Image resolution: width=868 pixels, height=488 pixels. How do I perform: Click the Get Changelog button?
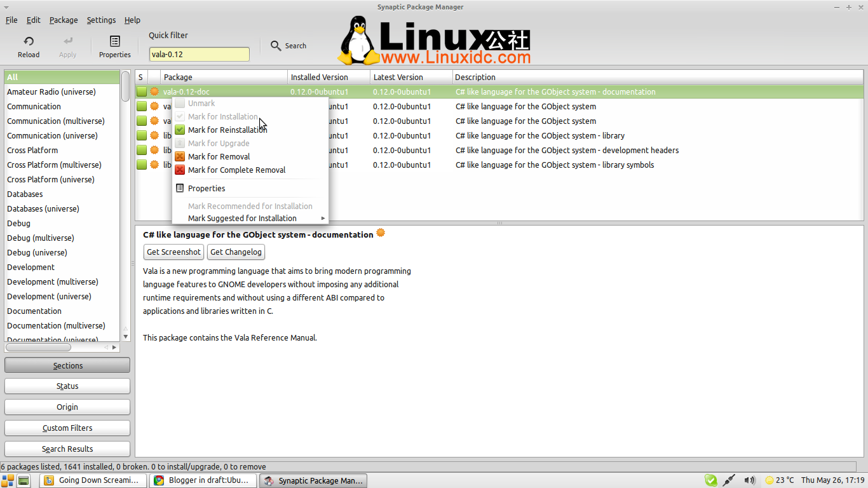pyautogui.click(x=236, y=252)
